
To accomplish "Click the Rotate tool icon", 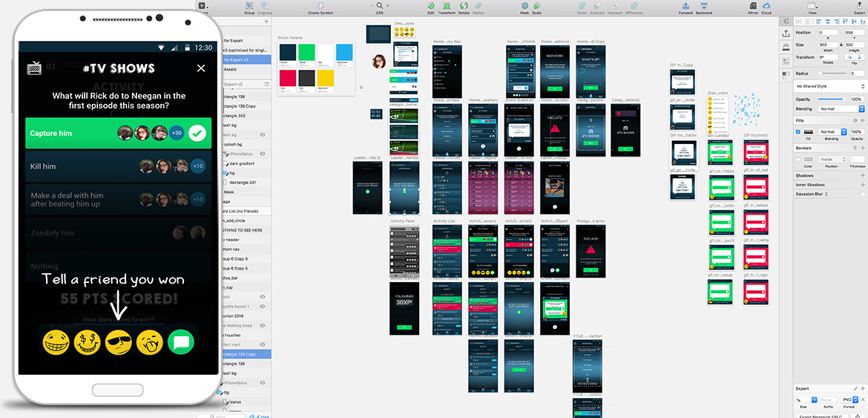I will (x=463, y=6).
